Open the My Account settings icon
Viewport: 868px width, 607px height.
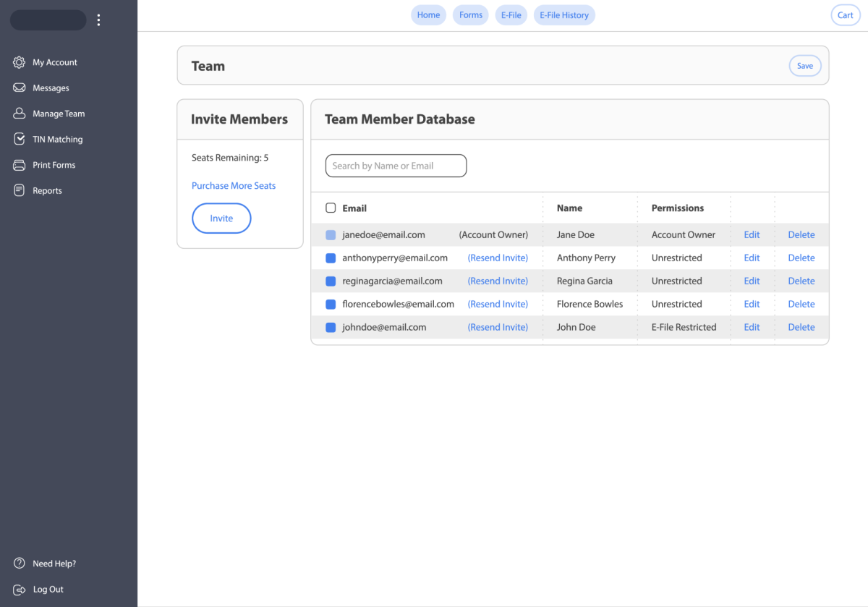pos(19,62)
